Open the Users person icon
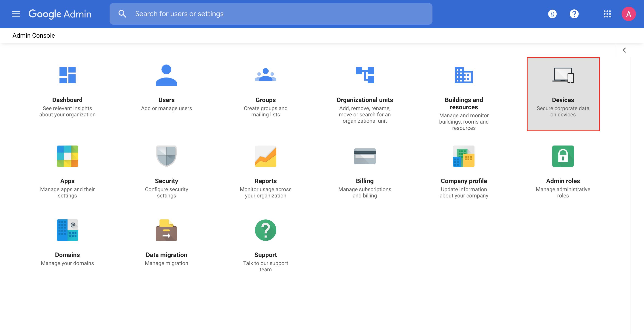The width and height of the screenshot is (644, 334). click(x=166, y=75)
